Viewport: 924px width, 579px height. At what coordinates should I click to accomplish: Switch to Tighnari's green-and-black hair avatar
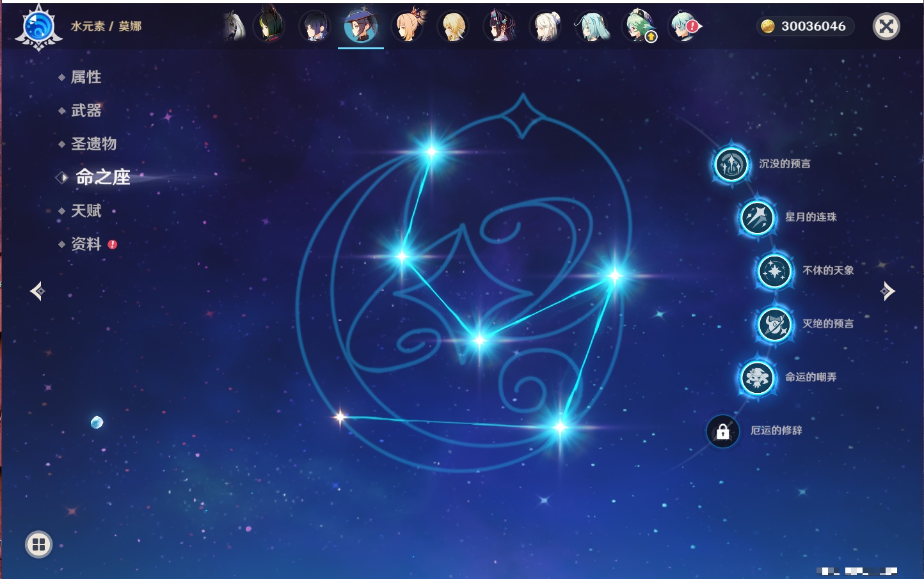click(x=269, y=26)
